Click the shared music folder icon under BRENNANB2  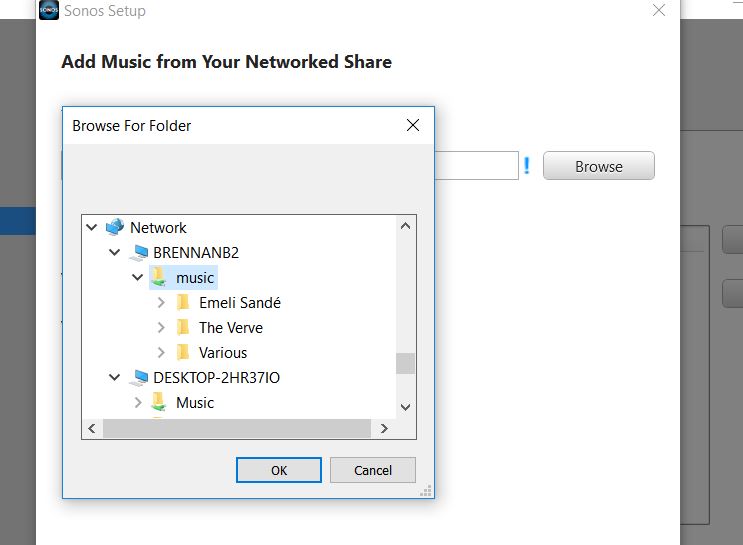coord(159,277)
